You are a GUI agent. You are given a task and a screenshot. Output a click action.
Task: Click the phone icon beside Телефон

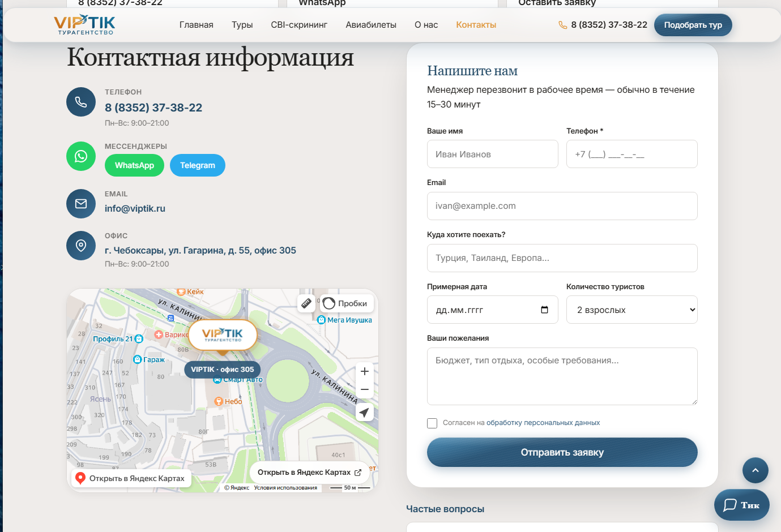81,102
